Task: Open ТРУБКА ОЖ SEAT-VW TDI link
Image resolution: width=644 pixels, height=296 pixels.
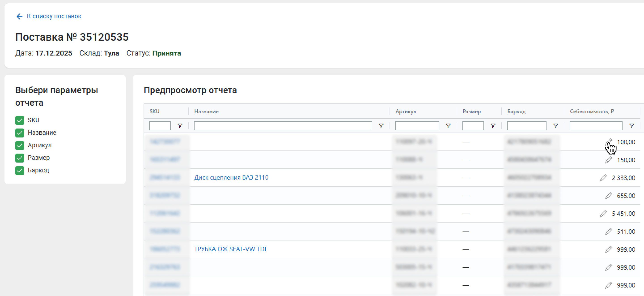Action: [x=230, y=249]
